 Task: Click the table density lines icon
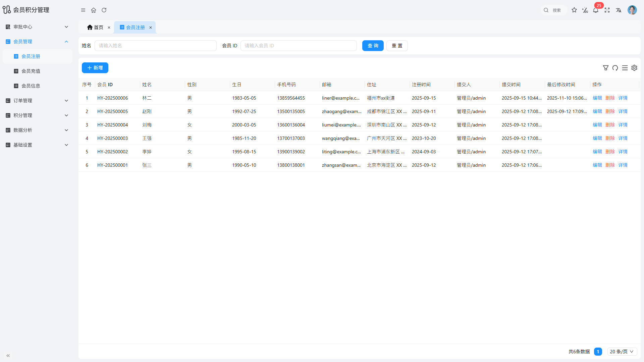[x=625, y=68]
